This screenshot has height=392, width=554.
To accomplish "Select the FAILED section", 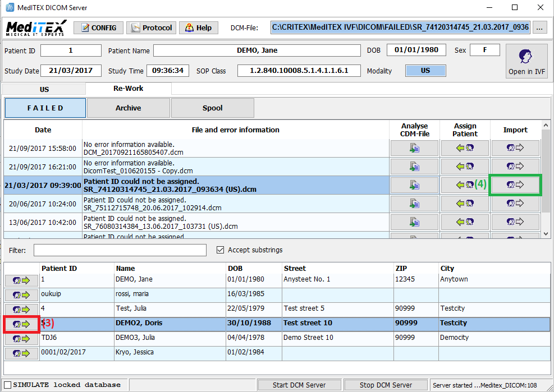I will point(45,108).
